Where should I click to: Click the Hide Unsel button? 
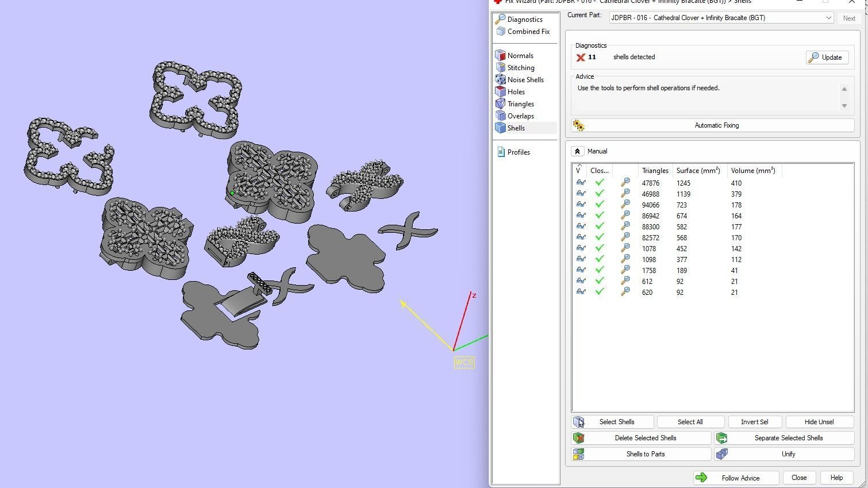click(x=819, y=422)
